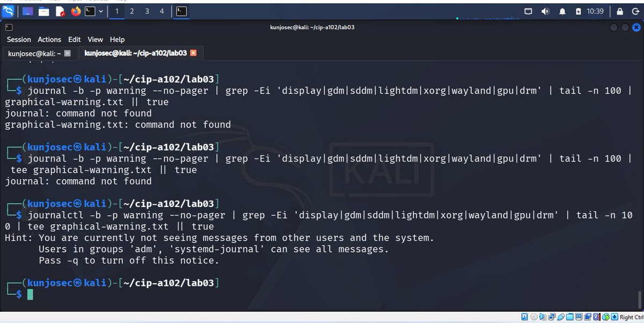Switch to workspace 2
The image size is (644, 323).
coord(132,11)
